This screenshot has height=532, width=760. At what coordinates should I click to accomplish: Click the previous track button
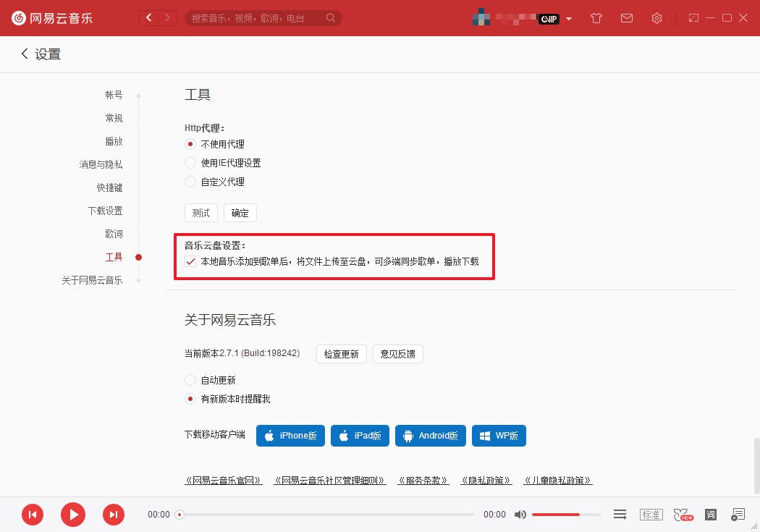coord(33,515)
